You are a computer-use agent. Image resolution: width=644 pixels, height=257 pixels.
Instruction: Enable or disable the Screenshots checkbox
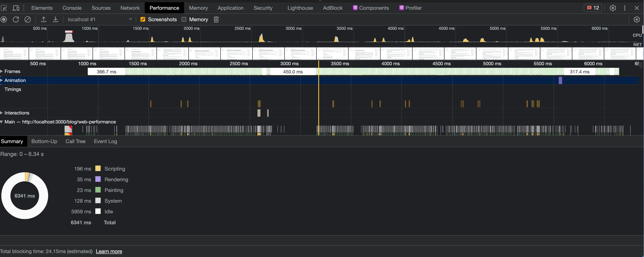(x=143, y=19)
